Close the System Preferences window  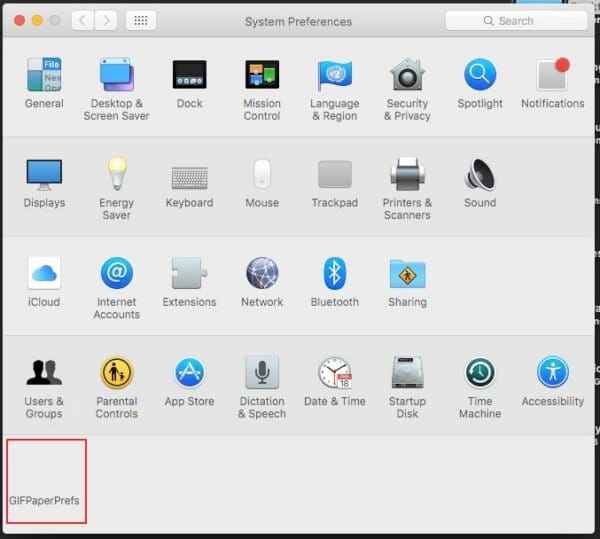(20, 20)
